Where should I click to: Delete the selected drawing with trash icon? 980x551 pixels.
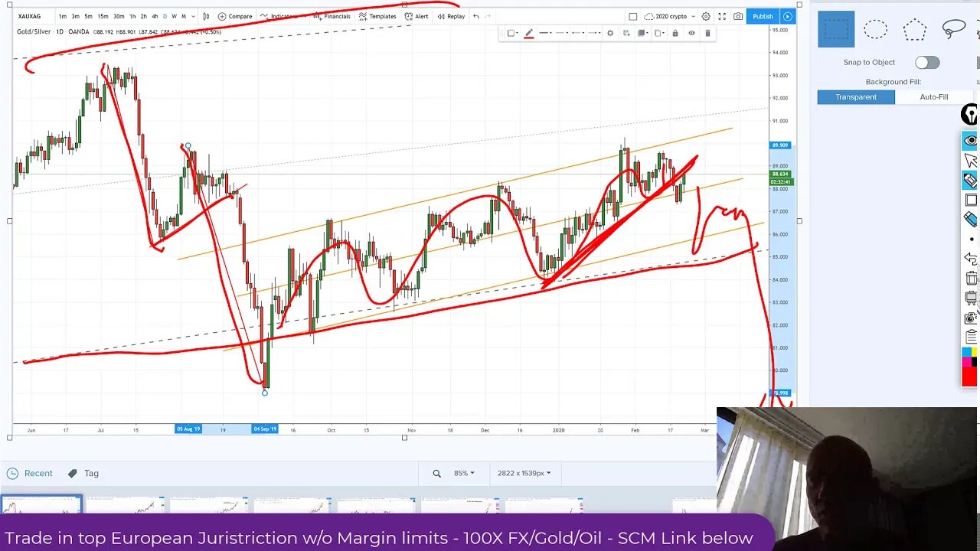point(707,33)
